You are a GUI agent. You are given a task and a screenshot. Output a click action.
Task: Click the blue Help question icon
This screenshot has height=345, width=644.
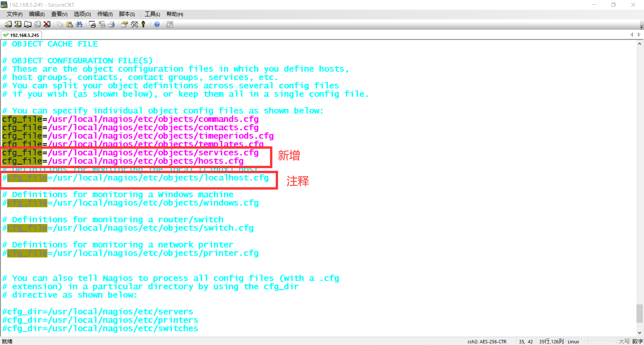[x=157, y=24]
